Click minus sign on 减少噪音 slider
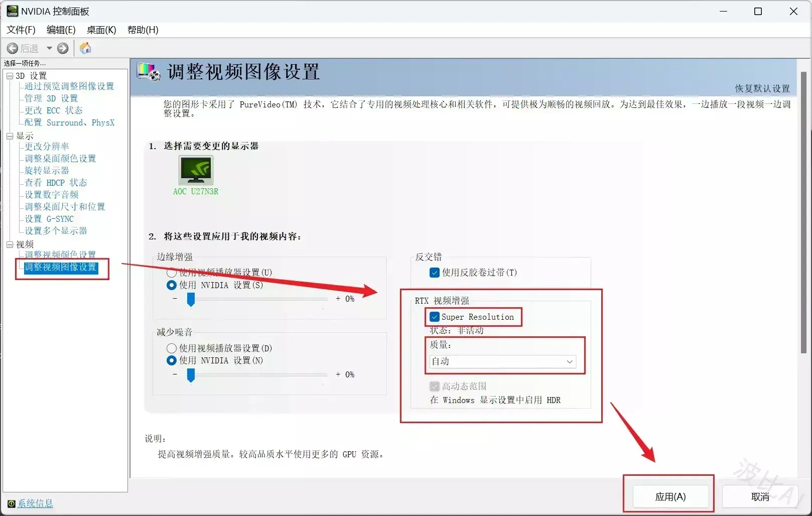812x516 pixels. click(x=175, y=374)
